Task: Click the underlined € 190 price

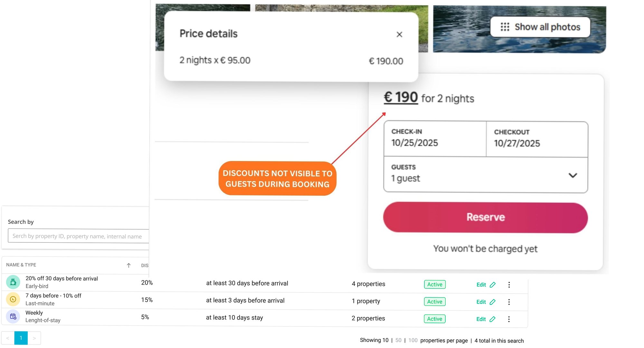Action: [x=401, y=97]
